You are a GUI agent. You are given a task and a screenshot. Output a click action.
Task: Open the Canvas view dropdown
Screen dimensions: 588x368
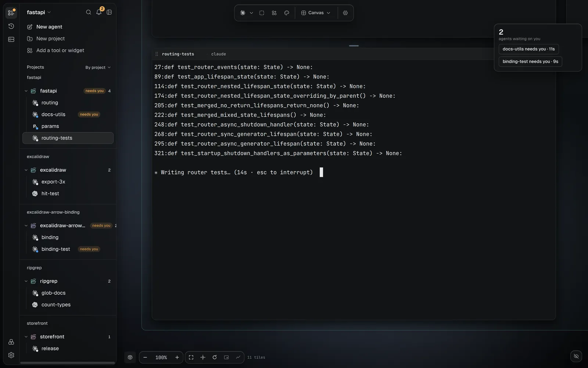[x=316, y=13]
